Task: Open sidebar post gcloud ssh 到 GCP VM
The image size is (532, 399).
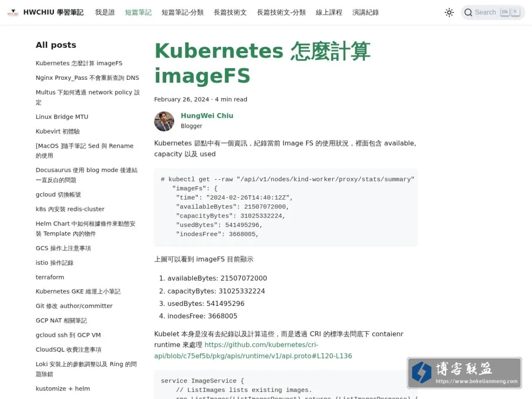Action: point(68,335)
